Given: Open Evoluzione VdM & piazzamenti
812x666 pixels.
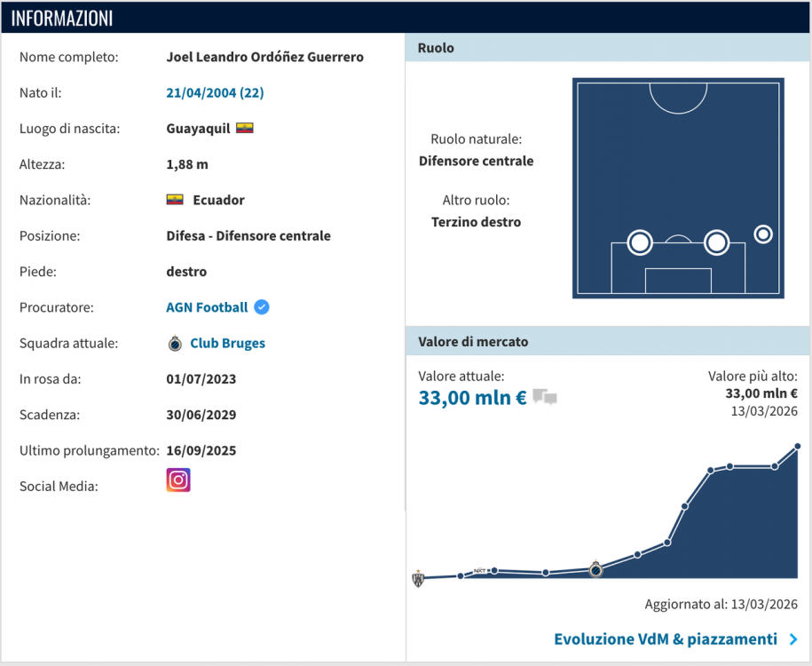Looking at the screenshot, I should click(x=666, y=638).
